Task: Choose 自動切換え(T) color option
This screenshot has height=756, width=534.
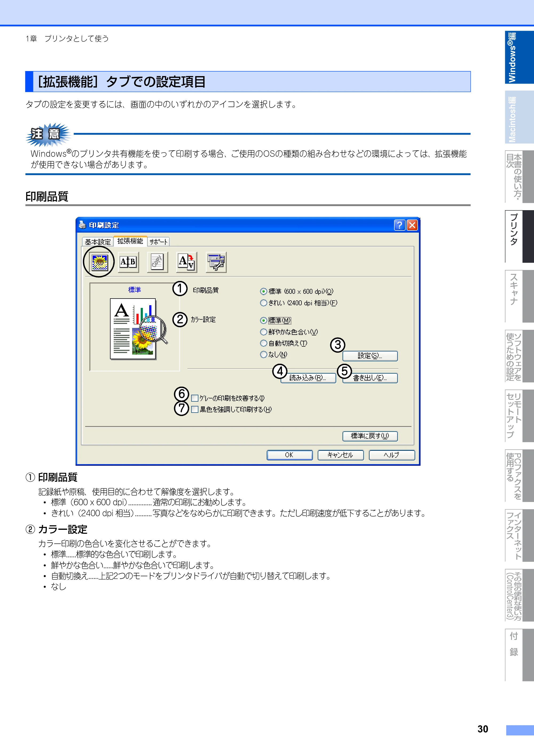Action: 263,343
